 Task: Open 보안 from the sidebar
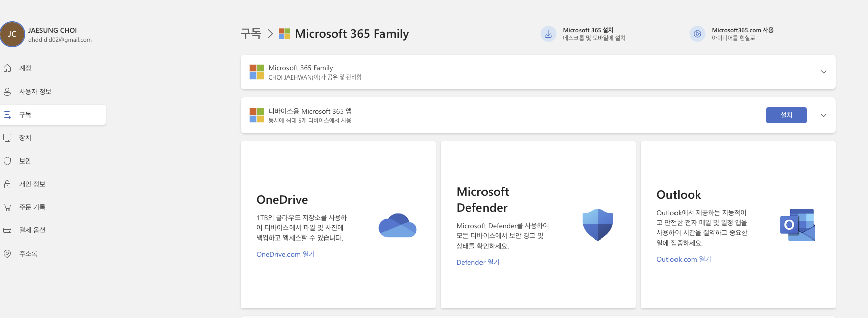coord(53,161)
